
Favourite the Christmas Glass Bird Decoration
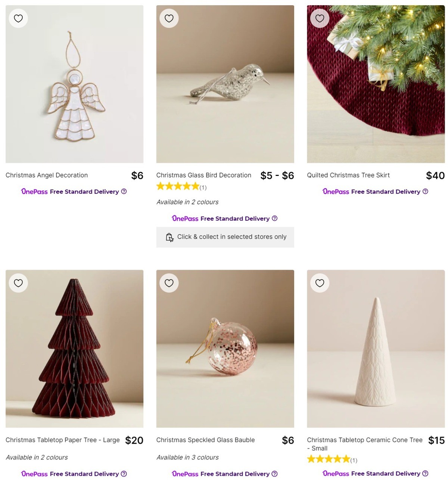click(x=169, y=18)
